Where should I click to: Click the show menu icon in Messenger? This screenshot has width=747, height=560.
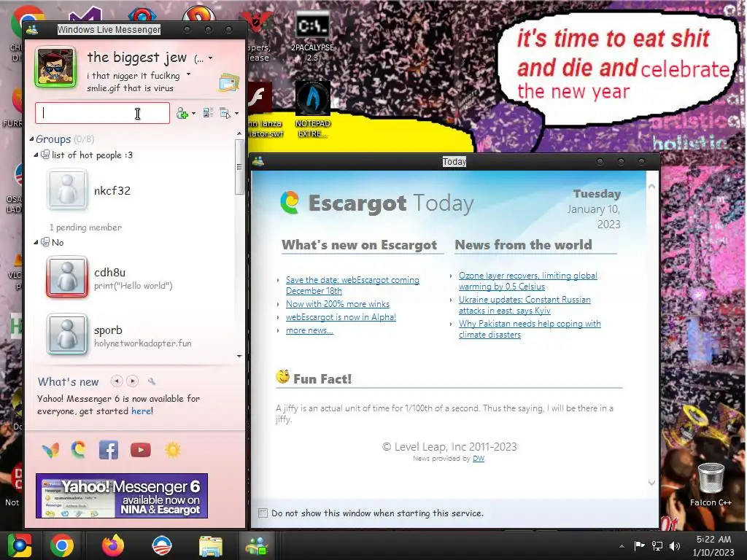coord(225,113)
